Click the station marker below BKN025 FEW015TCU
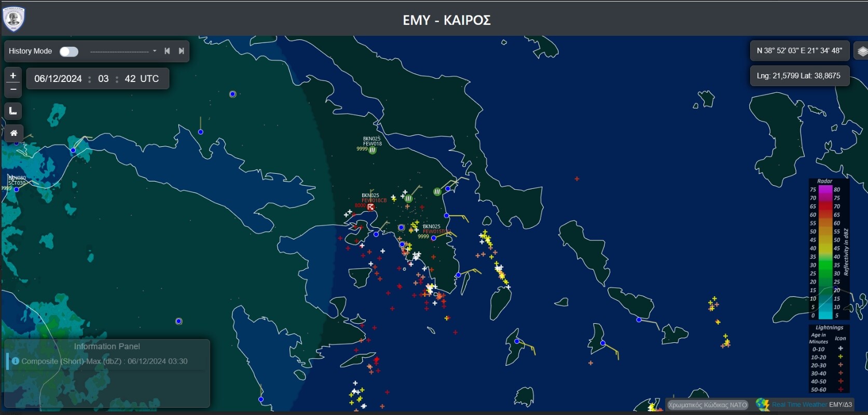Viewport: 868px width, 415px height. point(434,238)
